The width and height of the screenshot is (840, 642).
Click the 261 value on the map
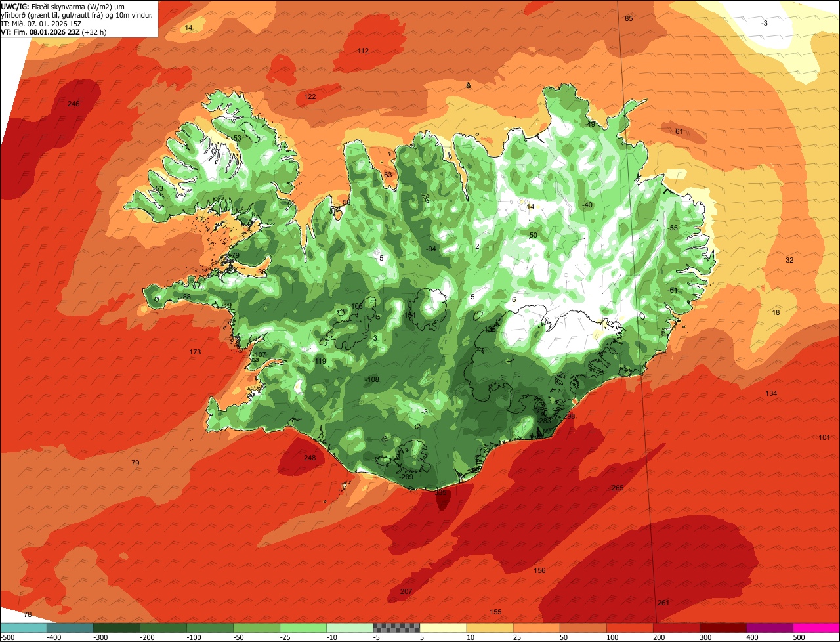click(x=663, y=603)
